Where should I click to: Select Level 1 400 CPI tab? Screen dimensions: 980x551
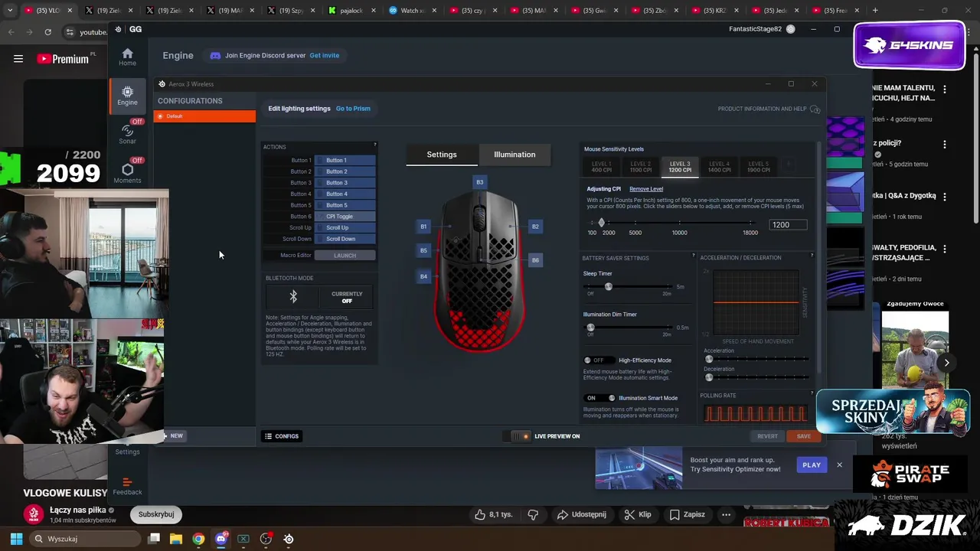(602, 166)
